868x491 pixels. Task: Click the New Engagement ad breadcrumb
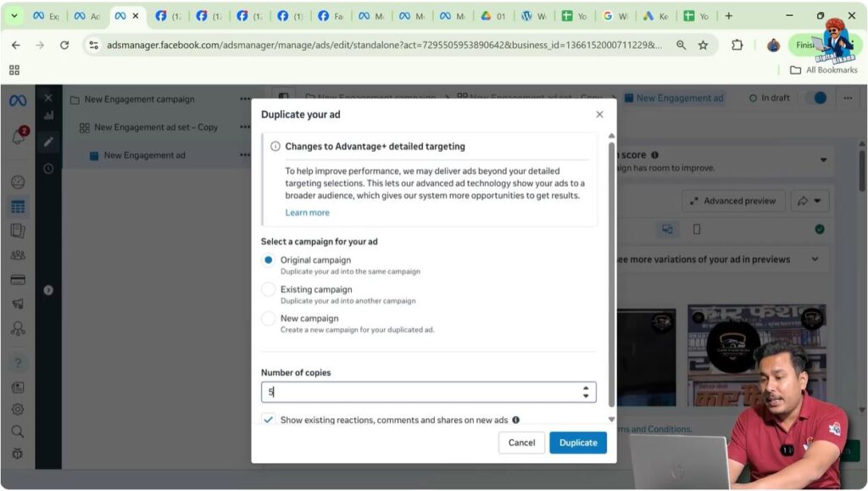coord(674,98)
